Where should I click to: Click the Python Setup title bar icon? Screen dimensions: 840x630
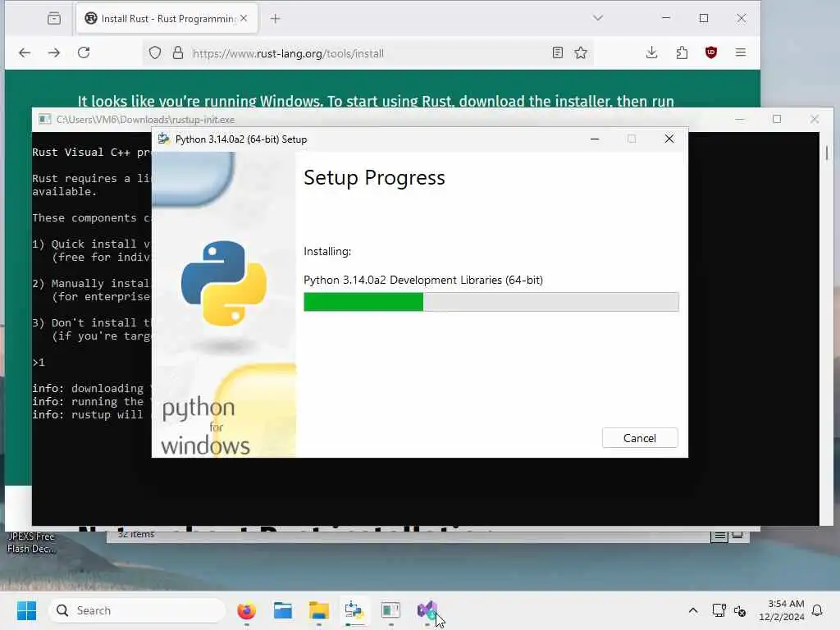(164, 139)
